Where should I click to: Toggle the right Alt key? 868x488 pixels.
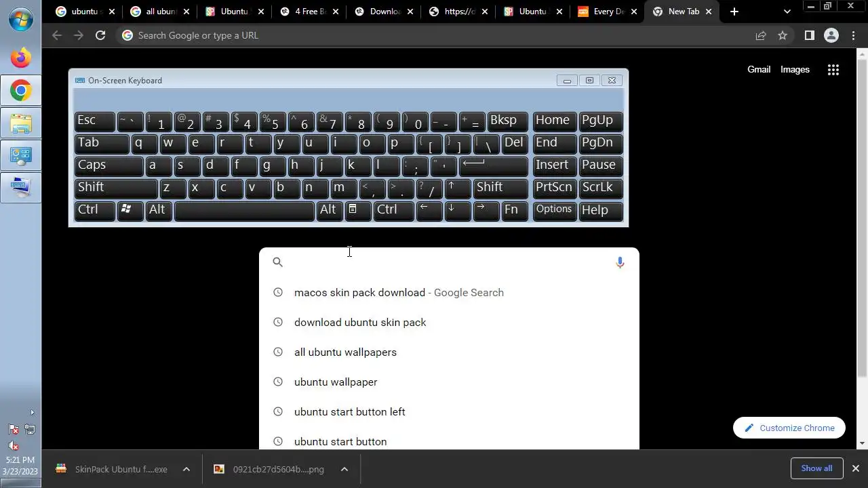[x=328, y=211]
